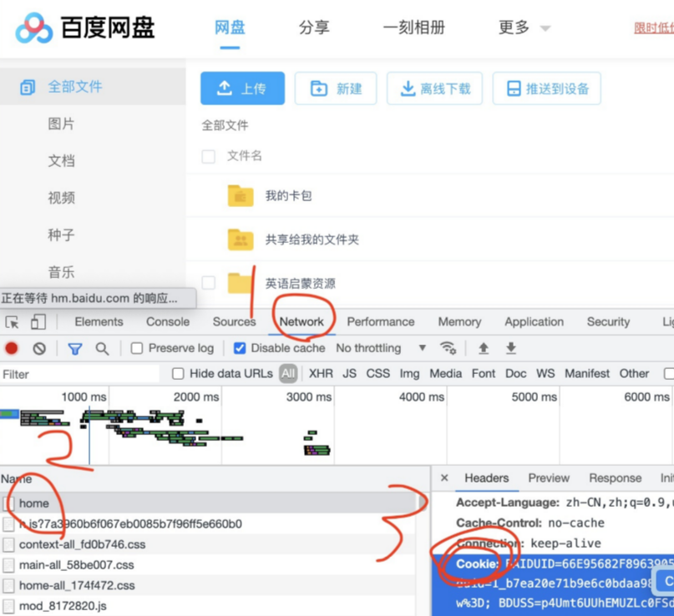The height and width of the screenshot is (616, 674).
Task: Click the red record network log icon
Action: (12, 348)
